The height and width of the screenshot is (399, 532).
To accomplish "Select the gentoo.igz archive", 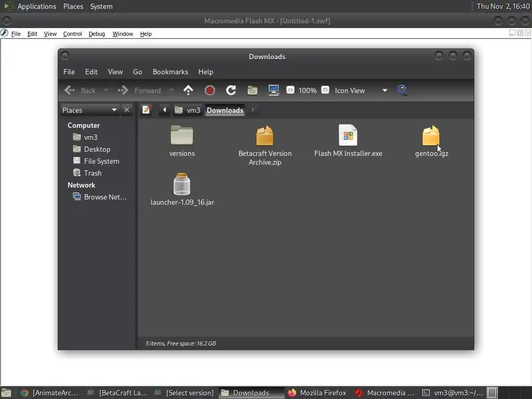I will (x=432, y=141).
